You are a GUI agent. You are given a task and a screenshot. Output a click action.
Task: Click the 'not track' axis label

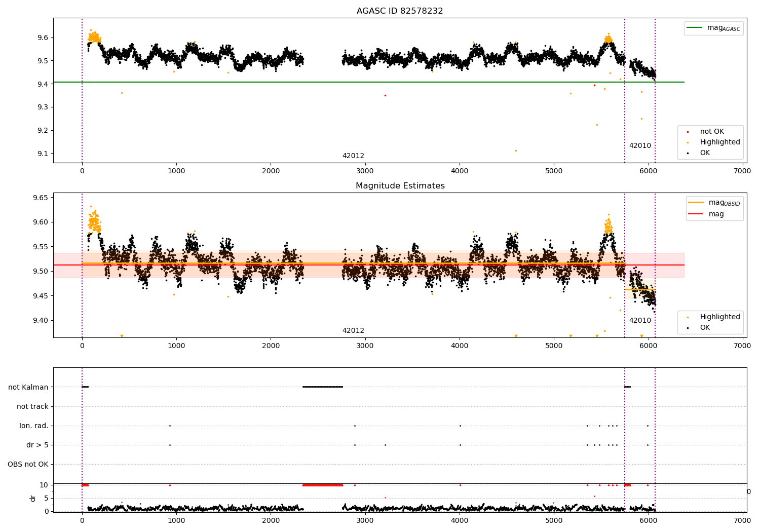[x=32, y=406]
